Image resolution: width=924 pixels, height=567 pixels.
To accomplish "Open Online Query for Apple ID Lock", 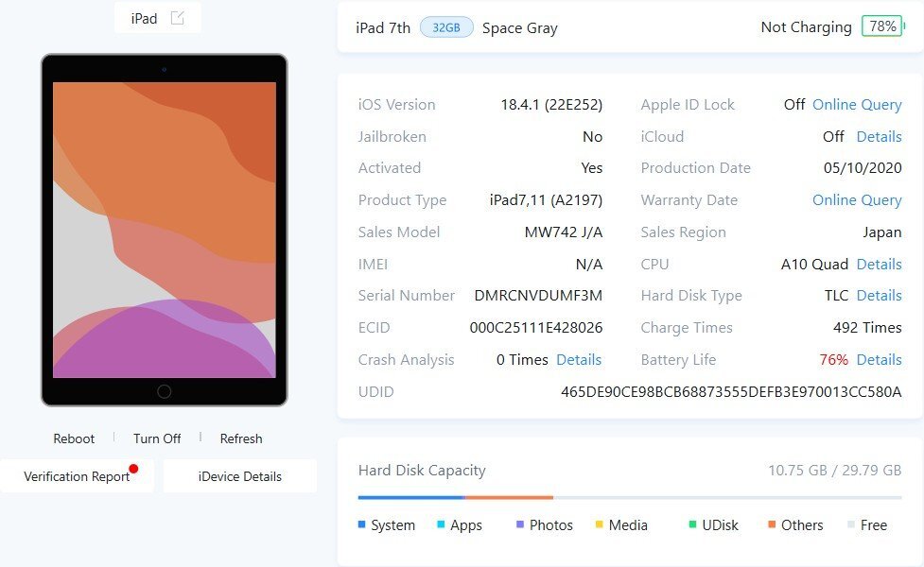I will click(857, 105).
